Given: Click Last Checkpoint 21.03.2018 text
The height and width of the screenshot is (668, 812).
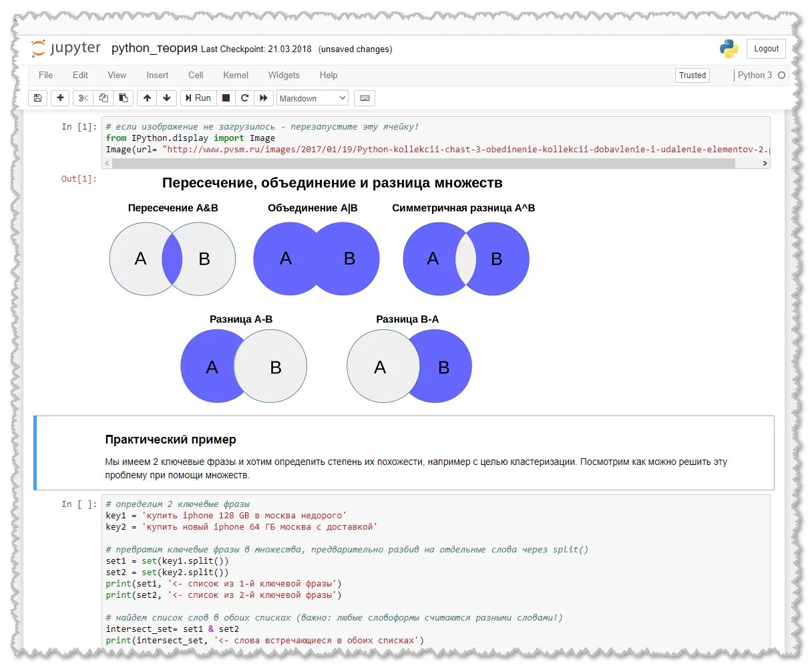Looking at the screenshot, I should [256, 49].
